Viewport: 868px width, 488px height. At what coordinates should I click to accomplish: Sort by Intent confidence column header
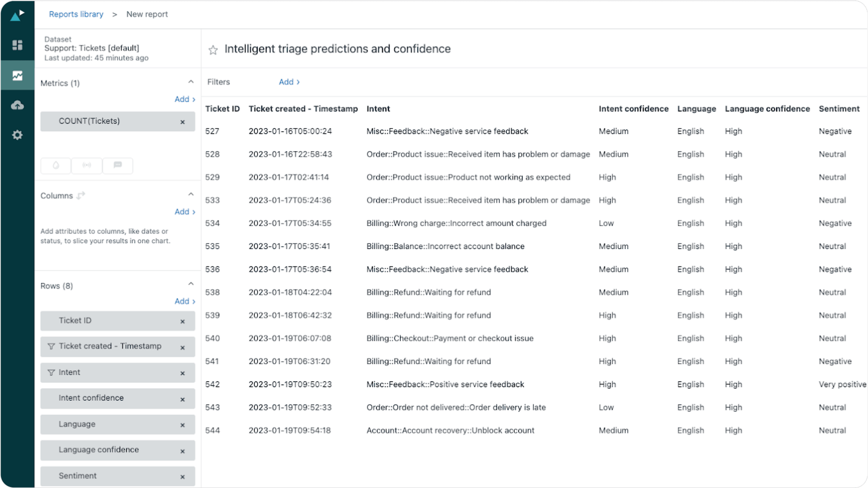point(633,109)
